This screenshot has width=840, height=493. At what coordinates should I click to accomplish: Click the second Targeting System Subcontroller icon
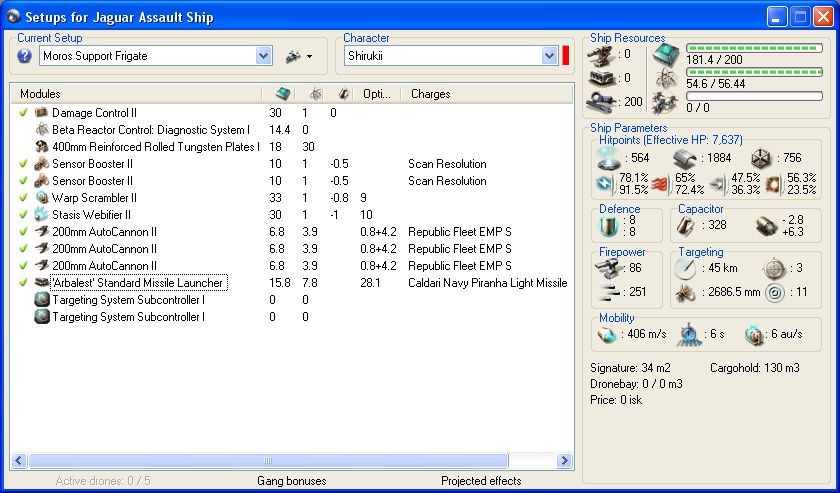(41, 317)
